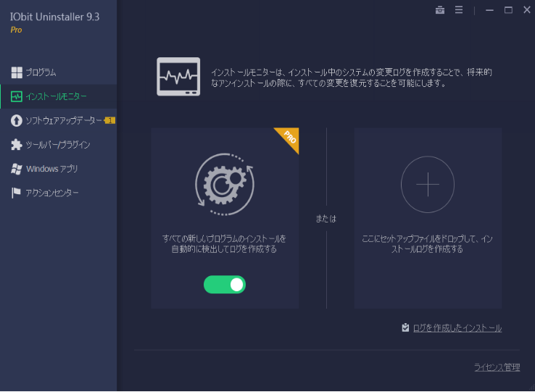Go to ツールバー/プラグイン section
The height and width of the screenshot is (392, 535).
click(58, 145)
